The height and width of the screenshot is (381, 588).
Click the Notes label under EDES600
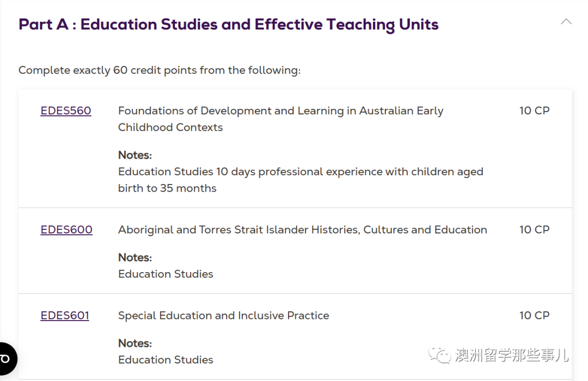tap(135, 257)
